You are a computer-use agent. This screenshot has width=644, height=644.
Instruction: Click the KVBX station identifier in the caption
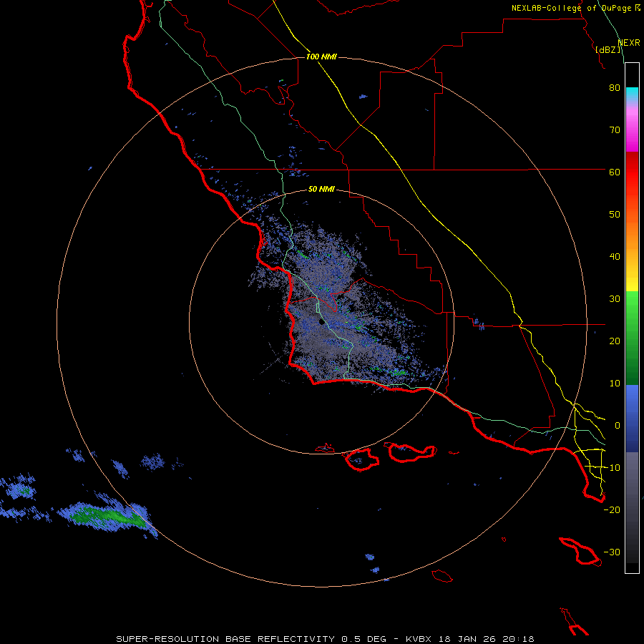420,639
